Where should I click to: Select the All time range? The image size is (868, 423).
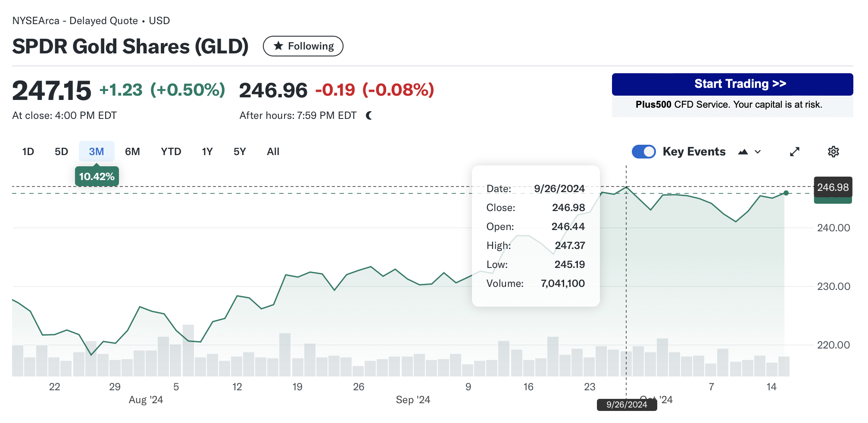(273, 152)
